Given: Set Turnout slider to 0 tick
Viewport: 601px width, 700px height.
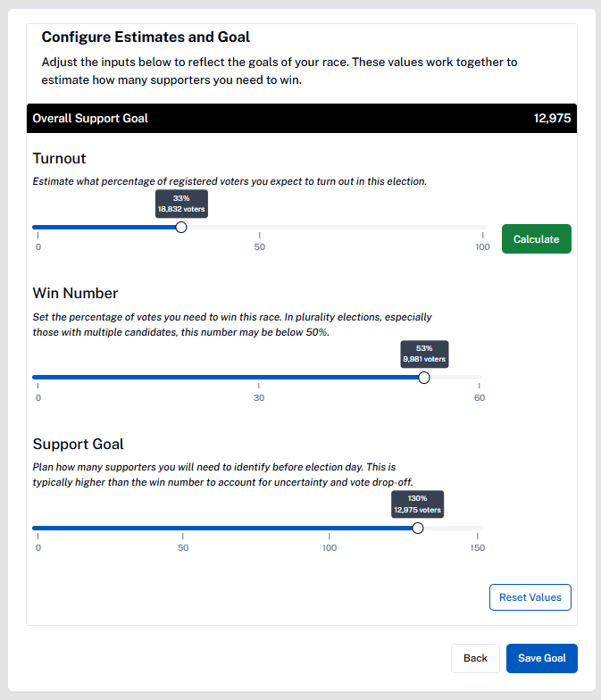Looking at the screenshot, I should click(38, 228).
